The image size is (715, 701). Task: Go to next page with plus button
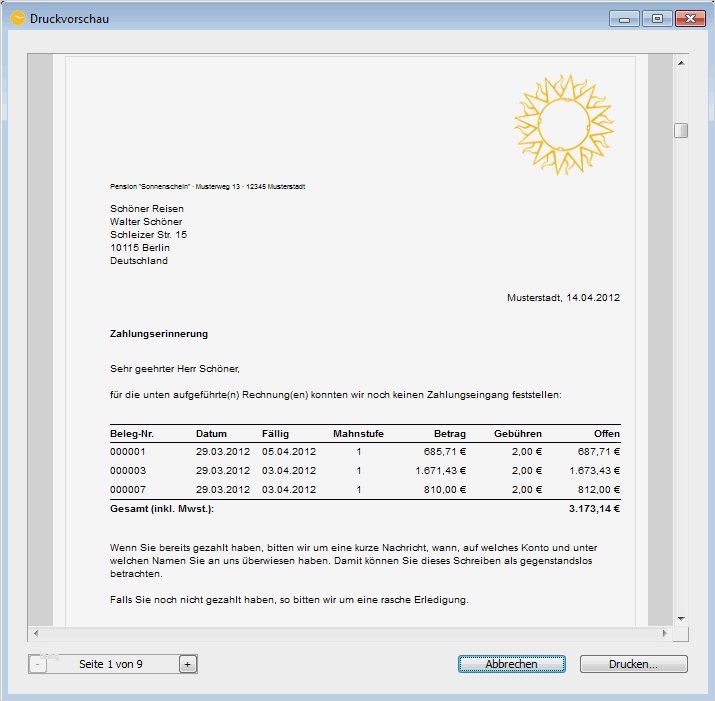pos(187,665)
